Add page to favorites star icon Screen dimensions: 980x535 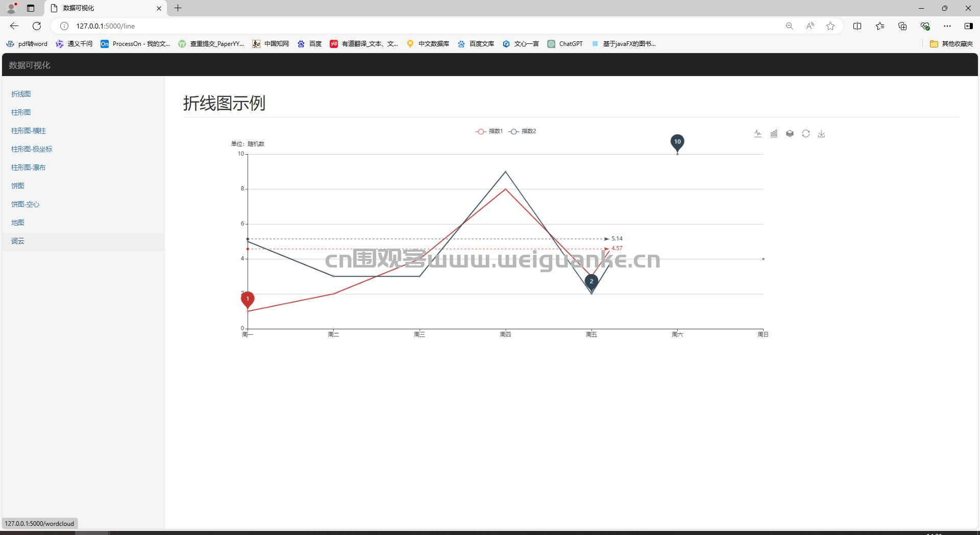point(830,26)
